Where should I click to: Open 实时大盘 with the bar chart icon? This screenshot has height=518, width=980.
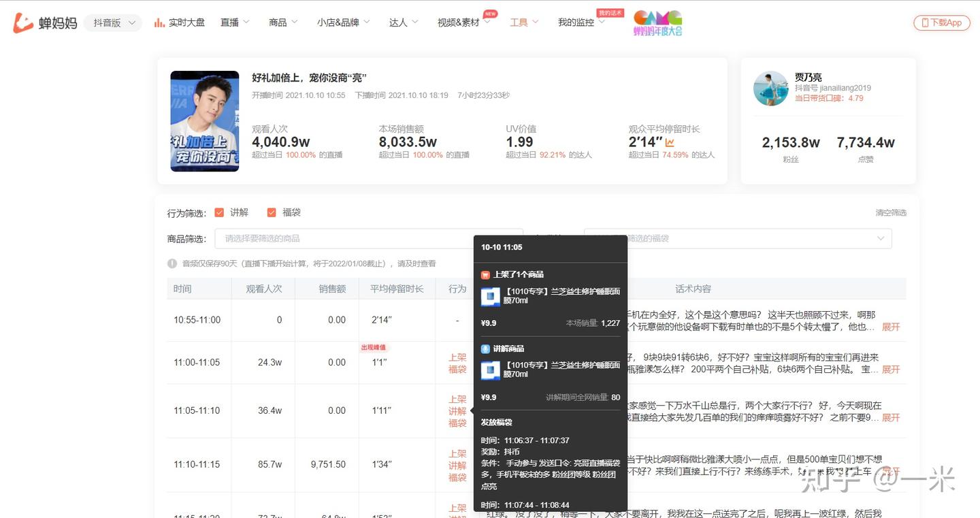[x=179, y=22]
